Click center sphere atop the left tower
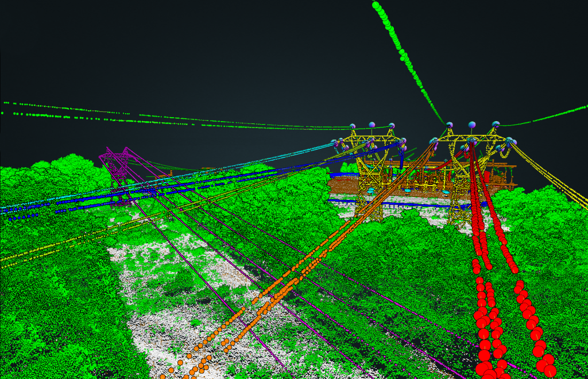Image resolution: width=588 pixels, height=379 pixels. click(372, 125)
